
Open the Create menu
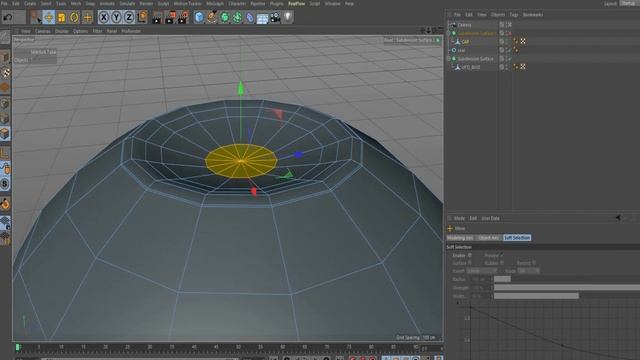[x=30, y=4]
